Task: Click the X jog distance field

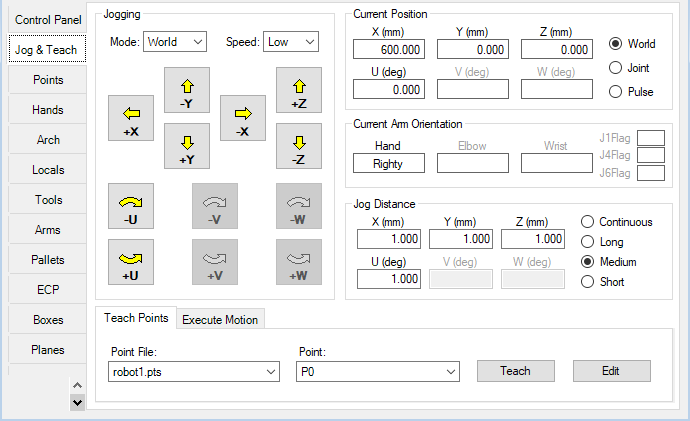Action: coord(389,240)
